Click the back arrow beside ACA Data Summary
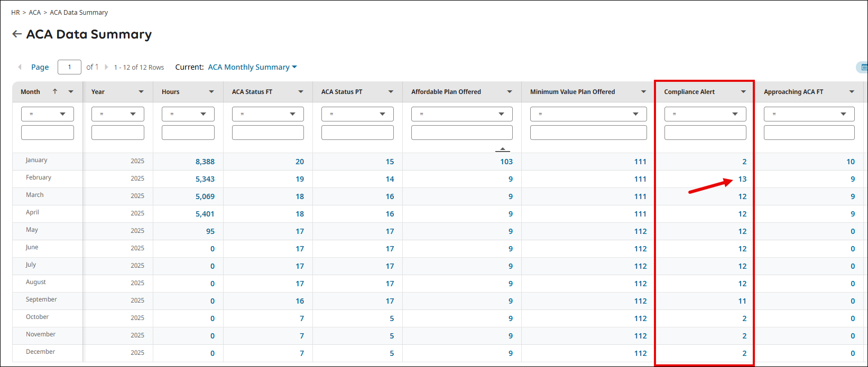868x367 pixels. tap(17, 34)
